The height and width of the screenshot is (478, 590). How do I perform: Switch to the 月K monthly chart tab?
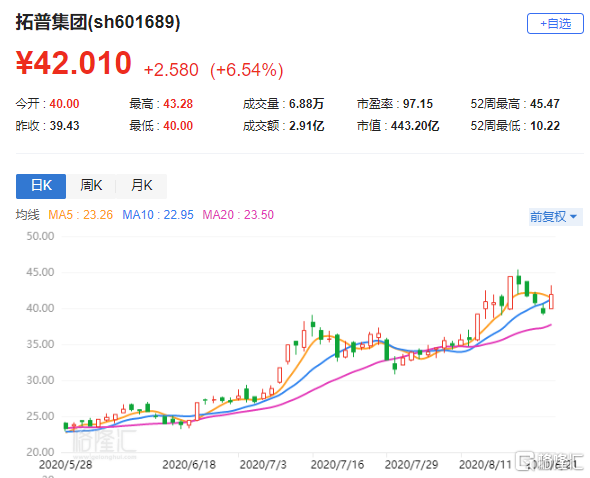[x=141, y=186]
